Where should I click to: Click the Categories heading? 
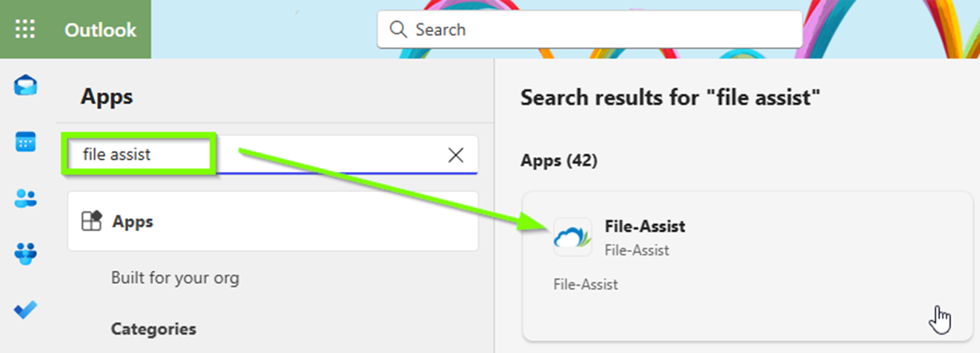[x=153, y=329]
